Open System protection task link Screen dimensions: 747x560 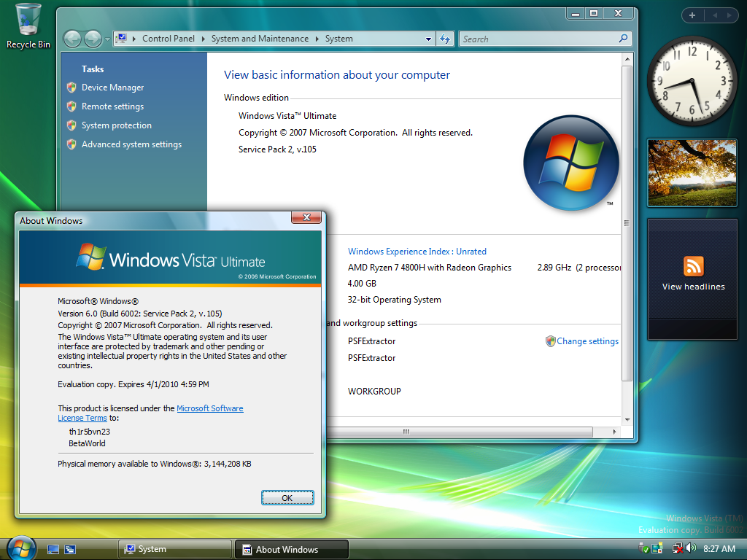tap(116, 125)
